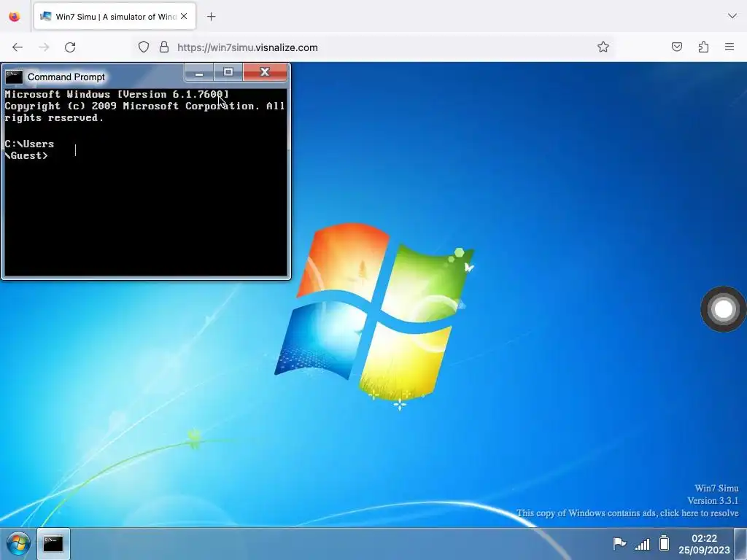Click Command Prompt window title icon
Viewport: 747px width, 560px height.
coord(14,77)
